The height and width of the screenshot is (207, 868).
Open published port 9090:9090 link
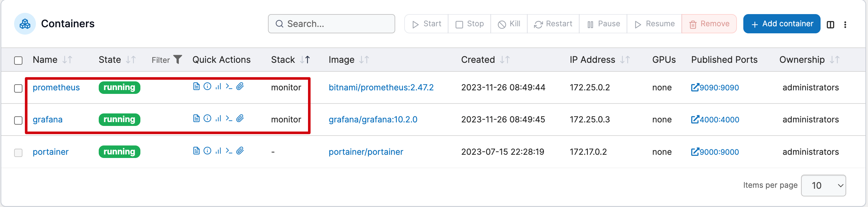click(715, 87)
